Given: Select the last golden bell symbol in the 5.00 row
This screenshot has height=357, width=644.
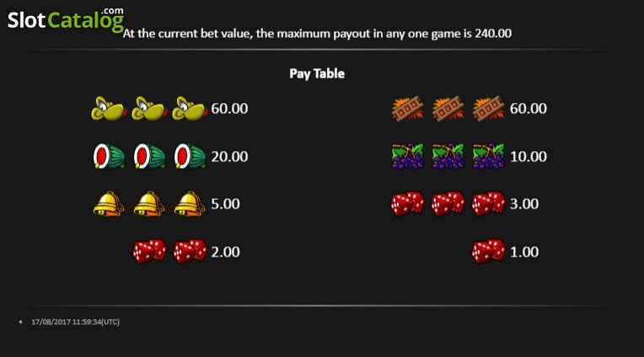Looking at the screenshot, I should pos(190,203).
